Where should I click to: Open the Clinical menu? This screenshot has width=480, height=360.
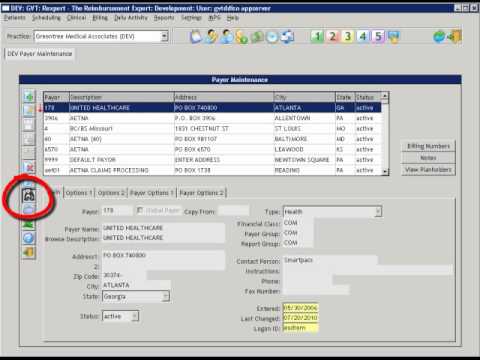pyautogui.click(x=77, y=18)
